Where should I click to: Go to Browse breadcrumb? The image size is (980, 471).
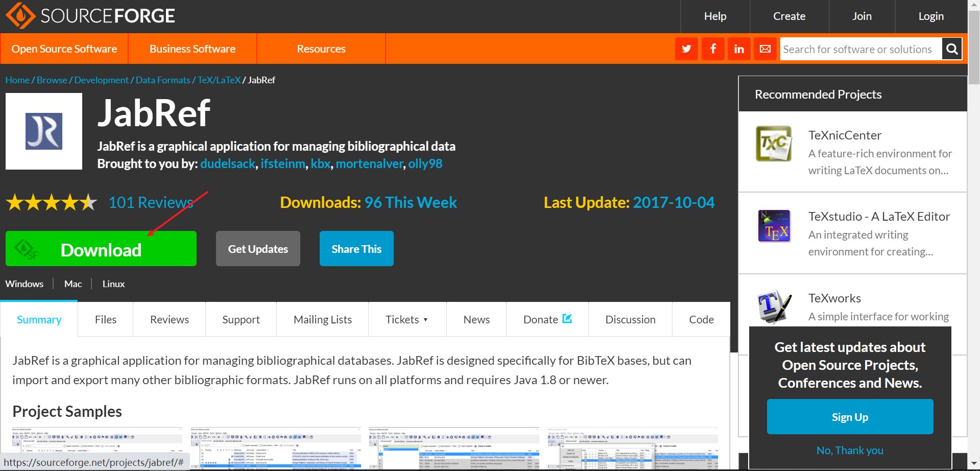52,80
